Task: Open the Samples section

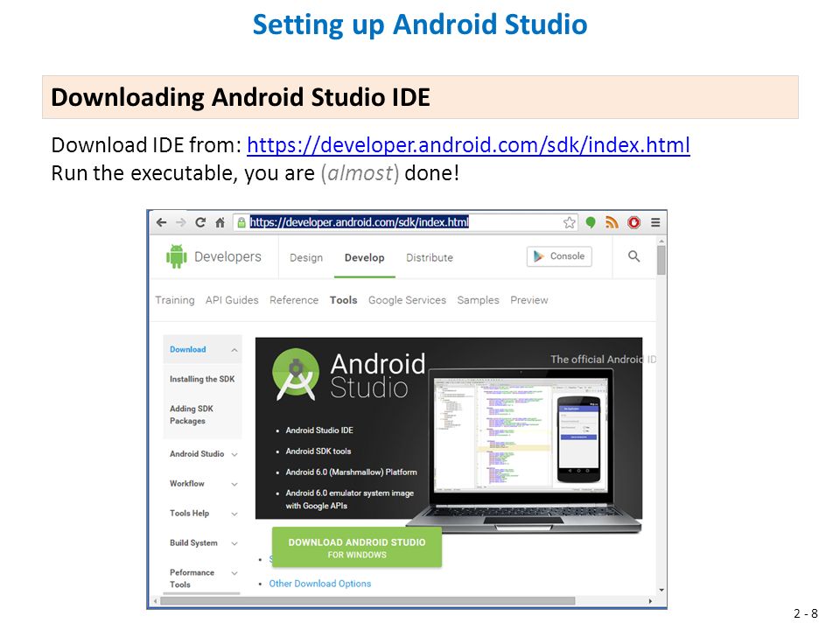Action: pyautogui.click(x=478, y=300)
